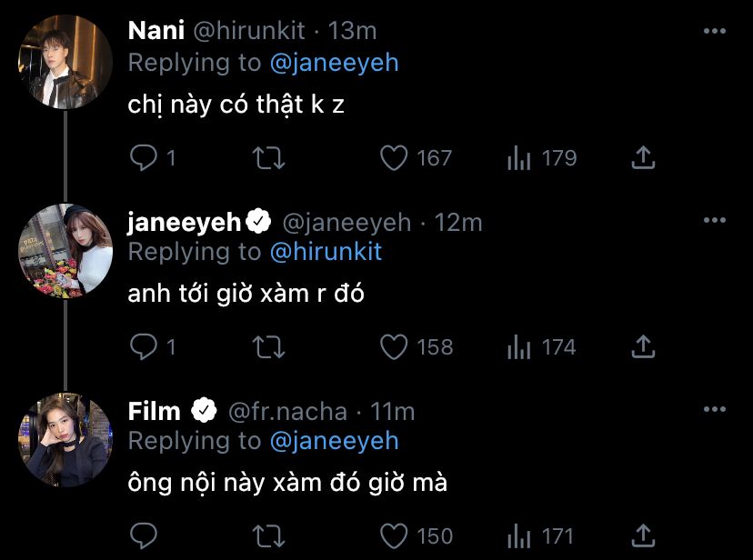Open Nani's profile picture
Viewport: 753px width, 560px height.
click(x=65, y=62)
